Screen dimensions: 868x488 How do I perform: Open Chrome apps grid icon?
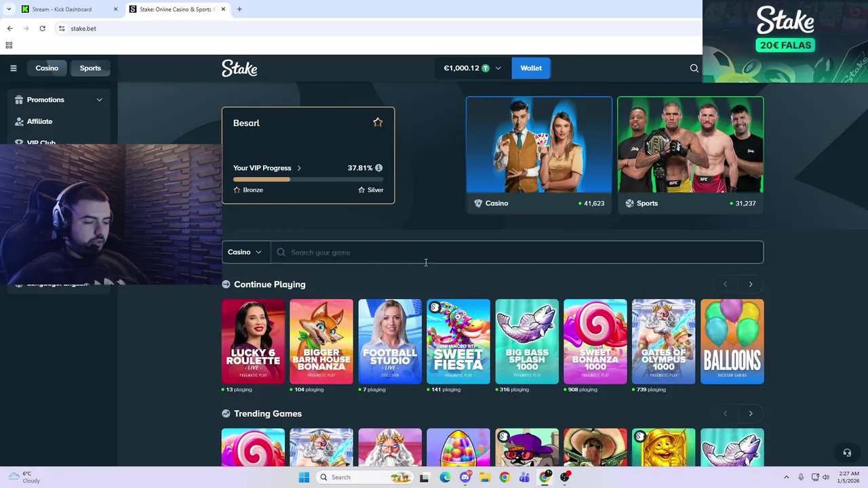(9, 45)
